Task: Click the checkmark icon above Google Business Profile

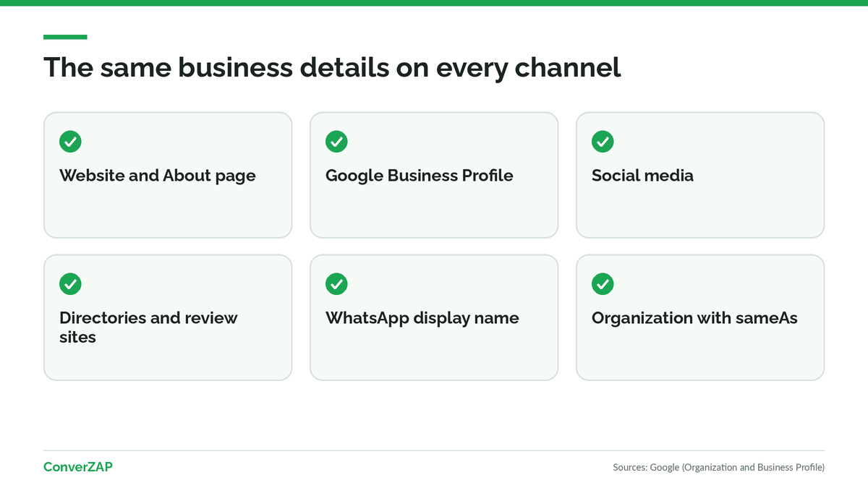Action: [336, 142]
